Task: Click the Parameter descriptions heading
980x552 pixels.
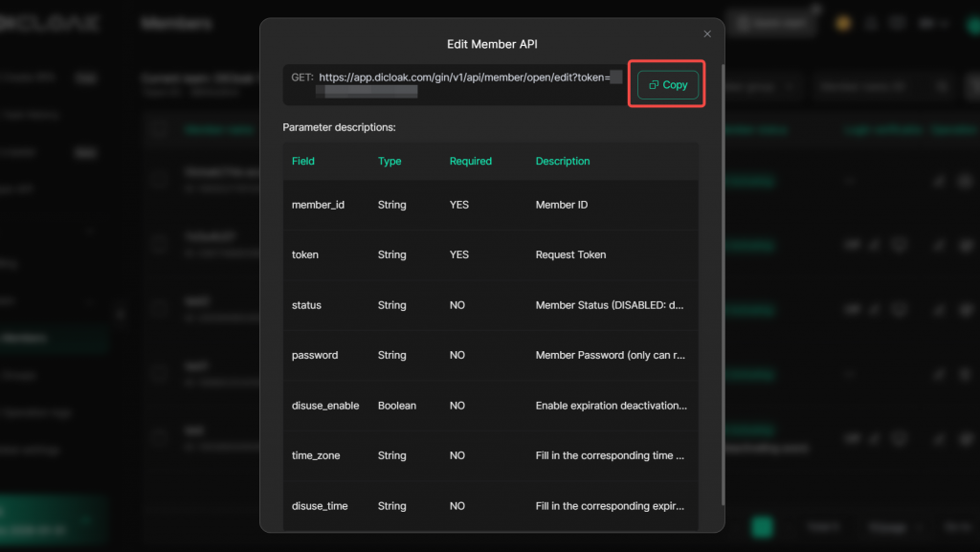Action: pyautogui.click(x=339, y=127)
